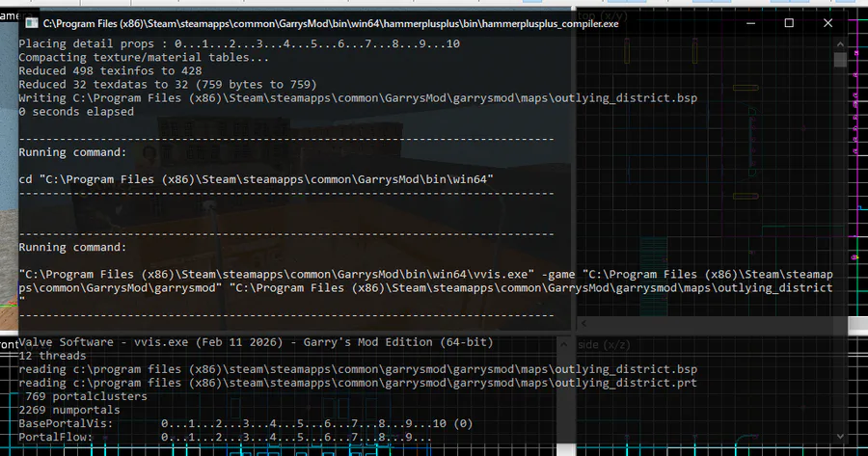This screenshot has height=456, width=868.
Task: Click the vvis.exe -game command line
Action: click(x=425, y=287)
